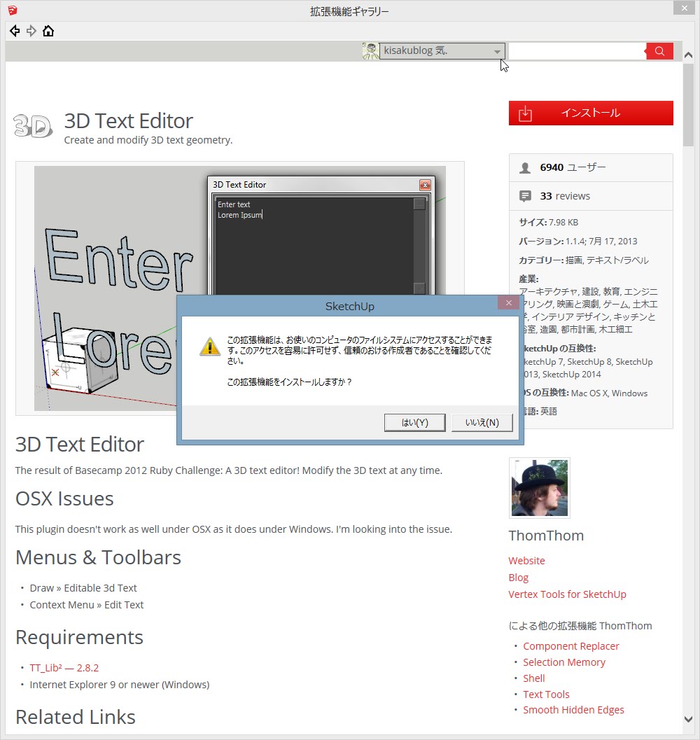Click the Context Menu » Edit Text item
Viewport: 700px width, 740px height.
coord(86,605)
